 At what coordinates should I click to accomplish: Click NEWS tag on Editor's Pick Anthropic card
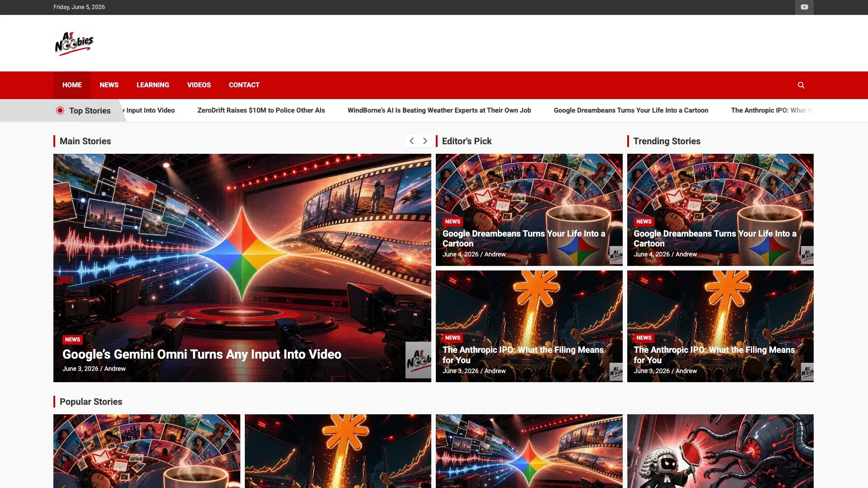click(x=453, y=338)
